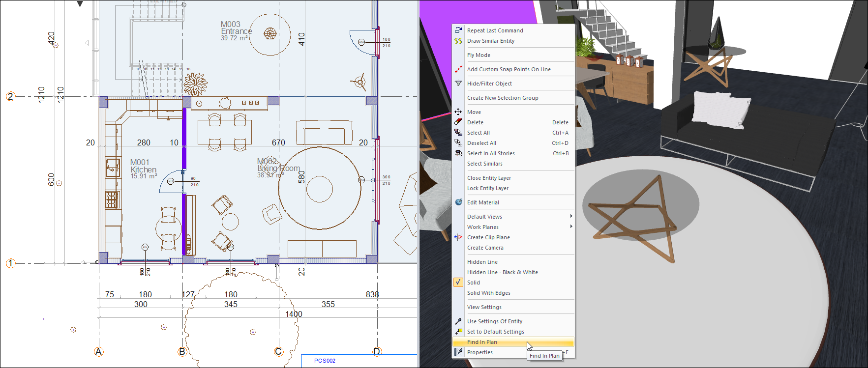Screen dimensions: 868x368
Task: Expand the Work Planes submenu arrow
Action: point(570,227)
